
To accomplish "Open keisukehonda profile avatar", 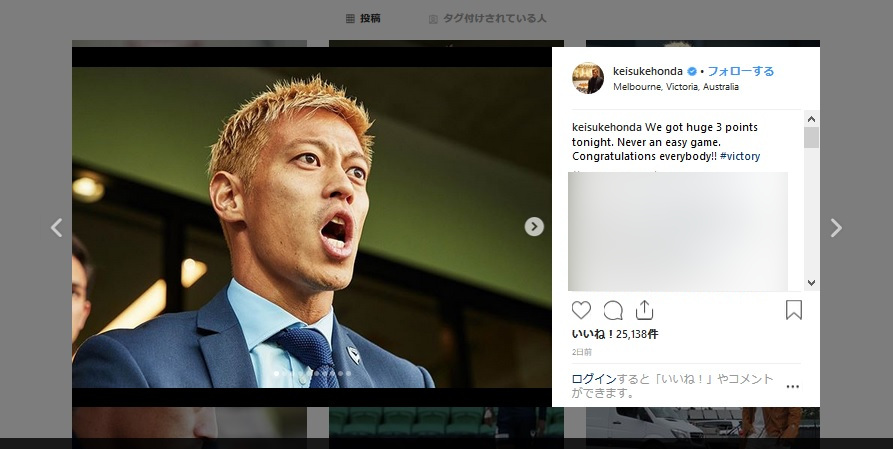I will (588, 78).
